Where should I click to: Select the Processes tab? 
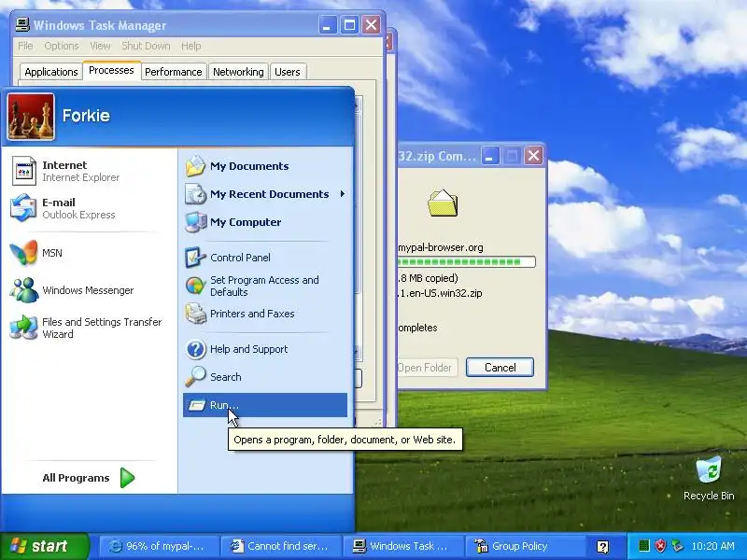(x=111, y=71)
